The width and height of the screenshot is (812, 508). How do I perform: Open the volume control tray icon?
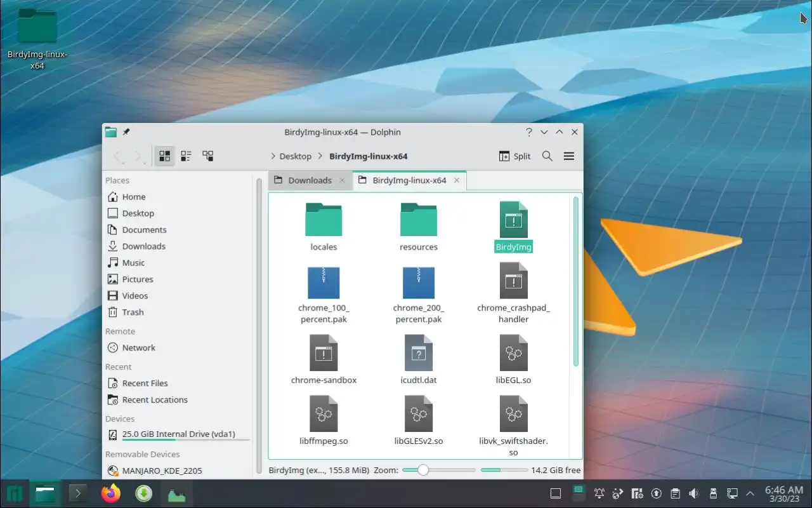(x=694, y=493)
